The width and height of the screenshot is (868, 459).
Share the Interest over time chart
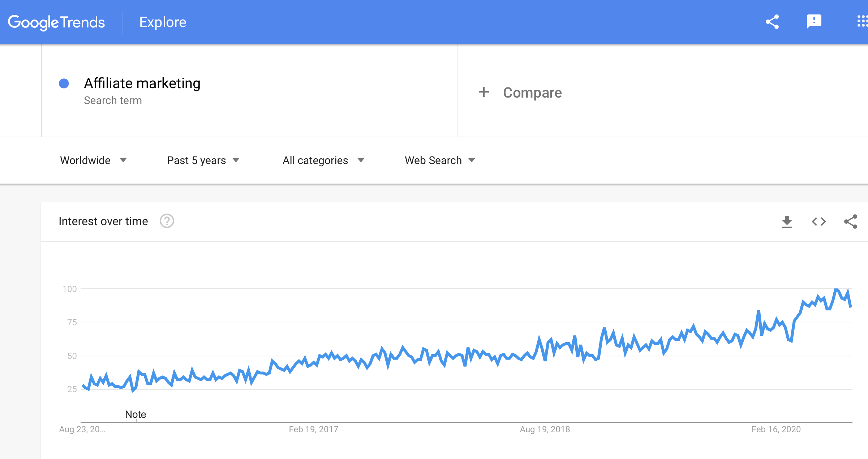pyautogui.click(x=851, y=222)
